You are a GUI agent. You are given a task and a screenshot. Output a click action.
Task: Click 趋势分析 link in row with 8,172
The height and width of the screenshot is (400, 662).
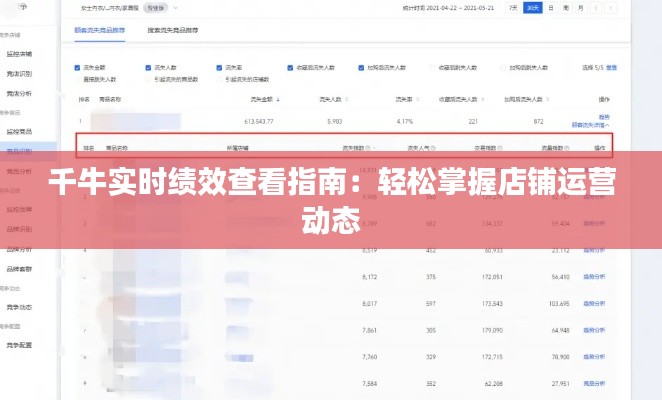595,276
